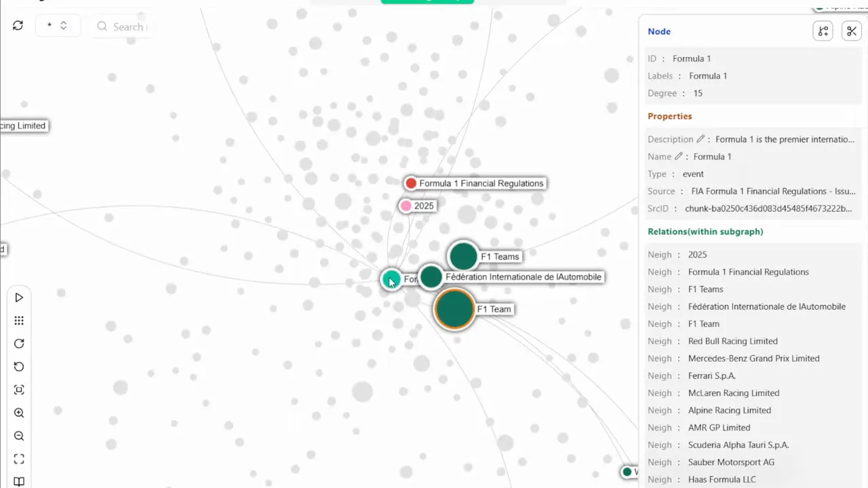The width and height of the screenshot is (868, 488).
Task: Expand the Properties section heading
Action: point(669,116)
